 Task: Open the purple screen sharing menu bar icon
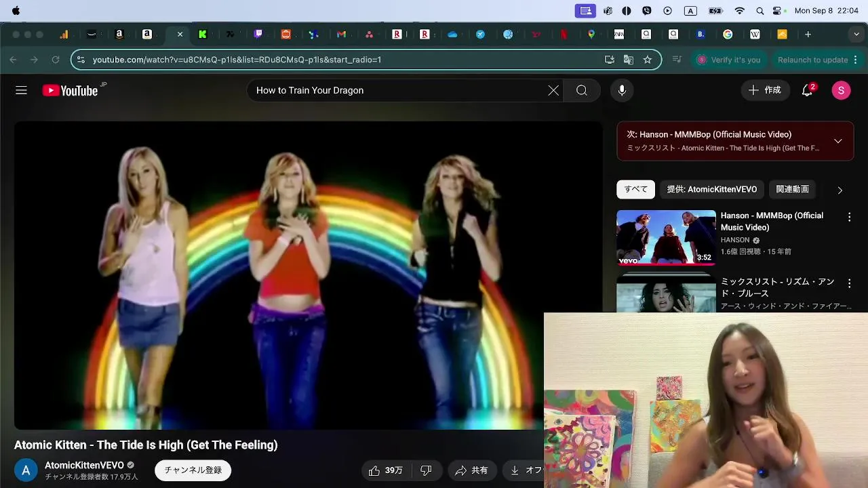pos(586,11)
